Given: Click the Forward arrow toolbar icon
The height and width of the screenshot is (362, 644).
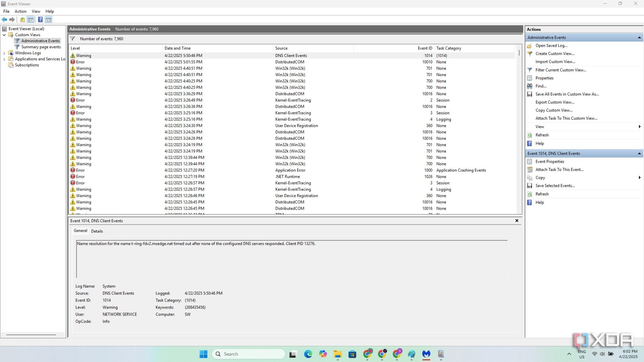Looking at the screenshot, I should (x=12, y=20).
